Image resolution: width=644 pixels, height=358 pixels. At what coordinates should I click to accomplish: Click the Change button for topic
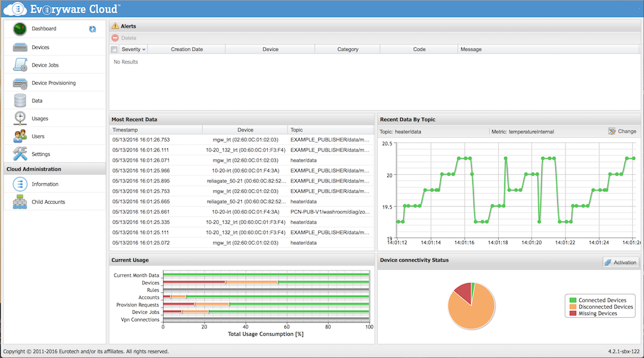(x=623, y=131)
